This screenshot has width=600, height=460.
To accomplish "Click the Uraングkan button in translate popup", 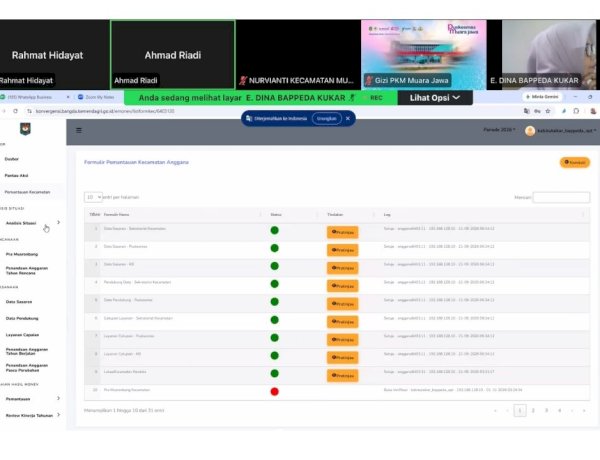I will [326, 118].
